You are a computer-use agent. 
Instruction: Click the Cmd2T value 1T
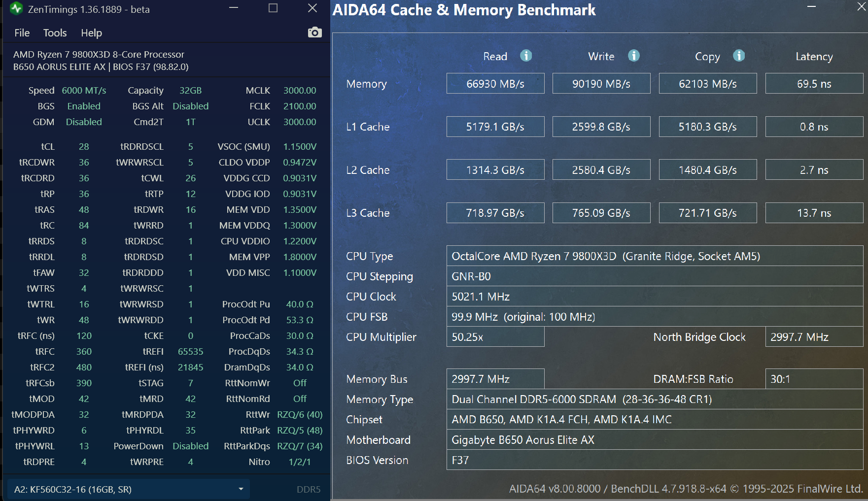click(x=190, y=122)
